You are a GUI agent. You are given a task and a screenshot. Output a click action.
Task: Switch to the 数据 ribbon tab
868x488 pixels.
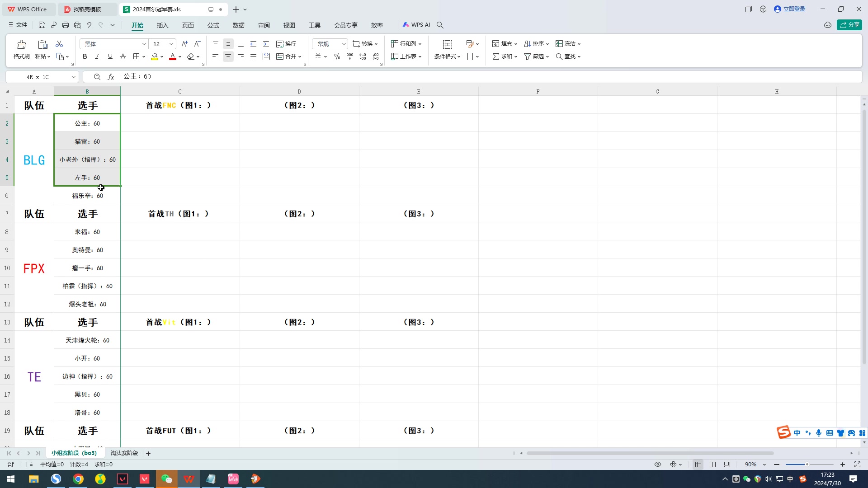pos(239,25)
